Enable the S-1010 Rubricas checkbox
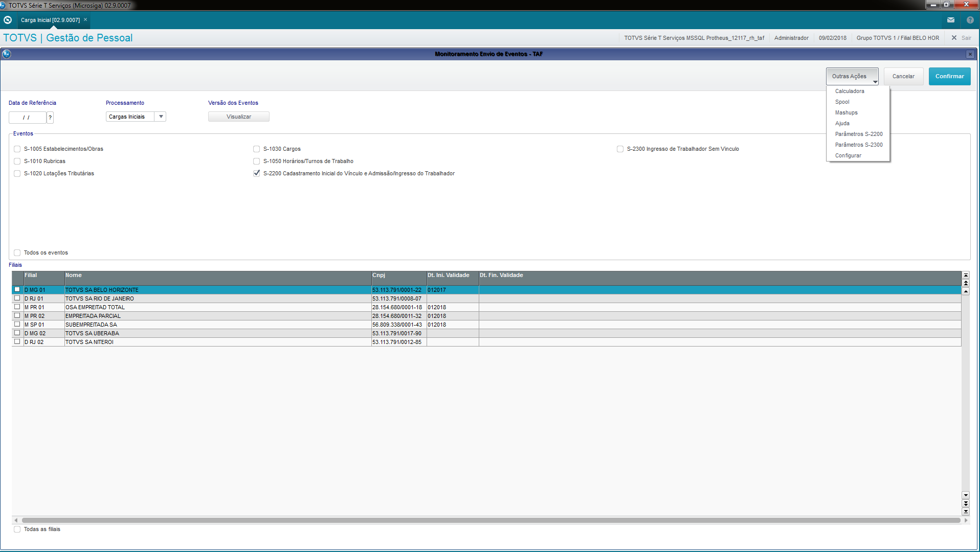The width and height of the screenshot is (980, 552). tap(17, 162)
